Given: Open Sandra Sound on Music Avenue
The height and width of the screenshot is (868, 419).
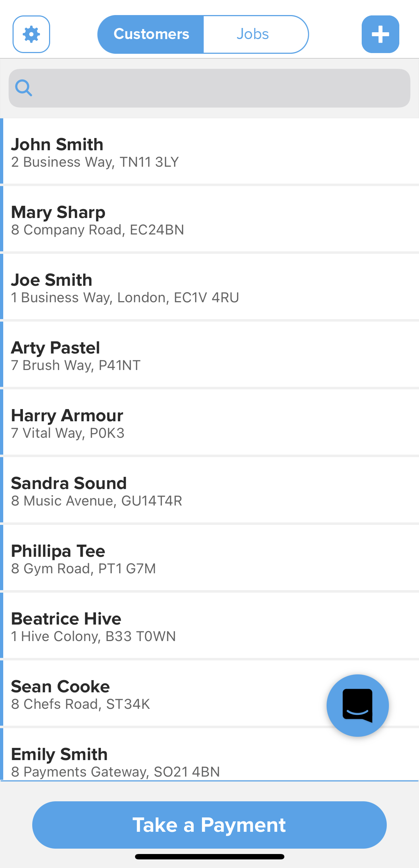Looking at the screenshot, I should tap(69, 483).
